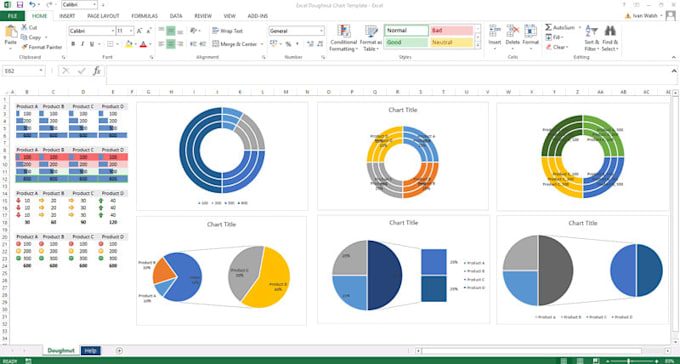Click the Format Painter brush icon

tap(25, 47)
